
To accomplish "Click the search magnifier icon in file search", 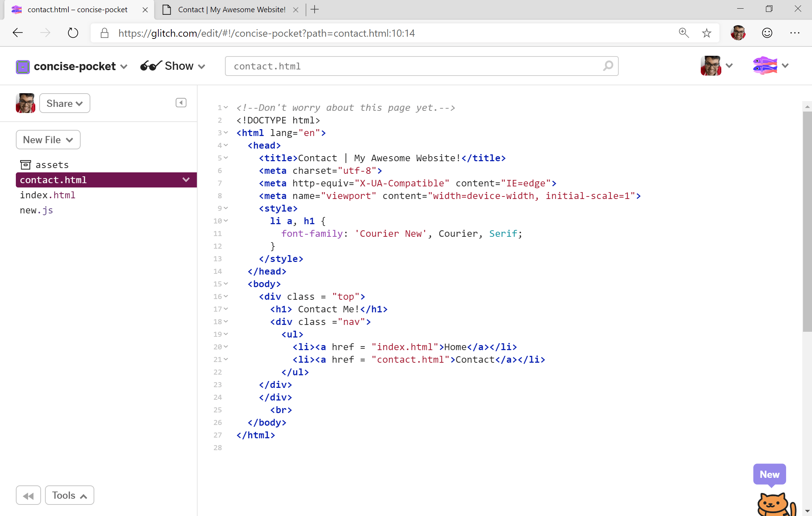I will click(x=608, y=66).
